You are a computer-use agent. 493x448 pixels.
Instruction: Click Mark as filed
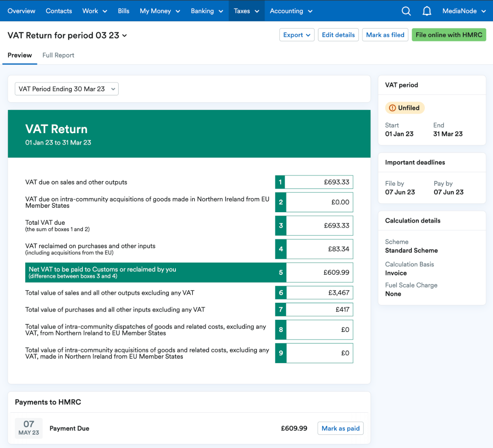(385, 35)
